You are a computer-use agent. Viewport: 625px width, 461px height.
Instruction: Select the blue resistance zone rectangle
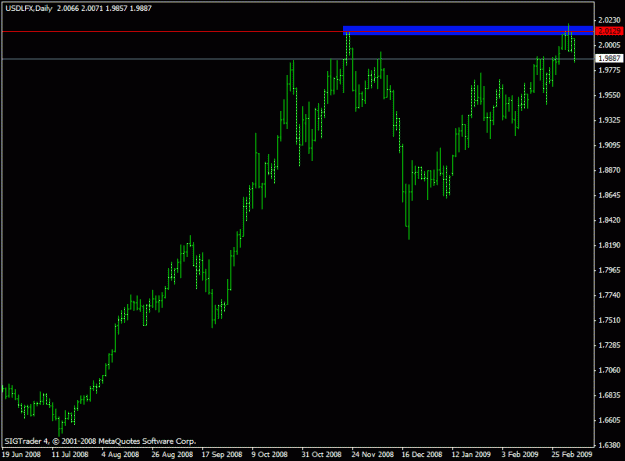pos(468,31)
